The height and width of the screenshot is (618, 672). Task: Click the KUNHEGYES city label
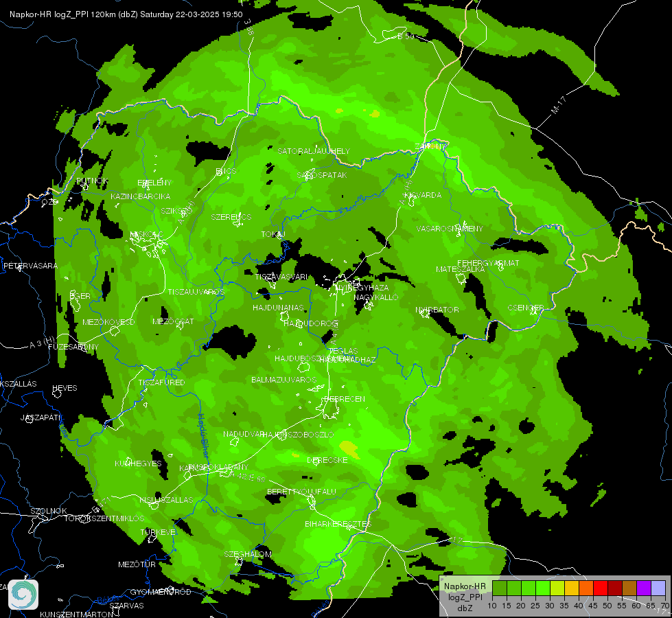coord(138,463)
